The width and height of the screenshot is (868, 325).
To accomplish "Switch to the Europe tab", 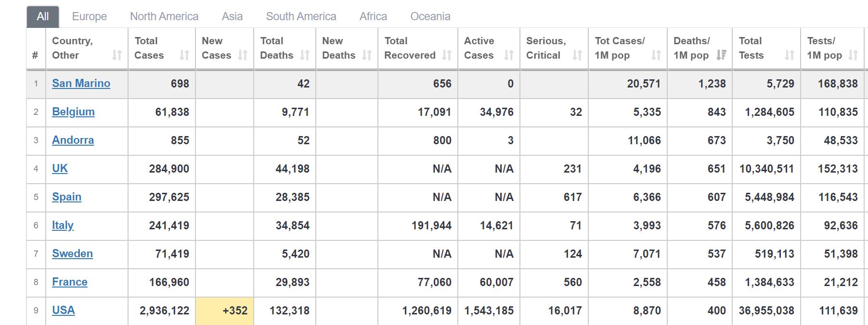I will pyautogui.click(x=90, y=16).
